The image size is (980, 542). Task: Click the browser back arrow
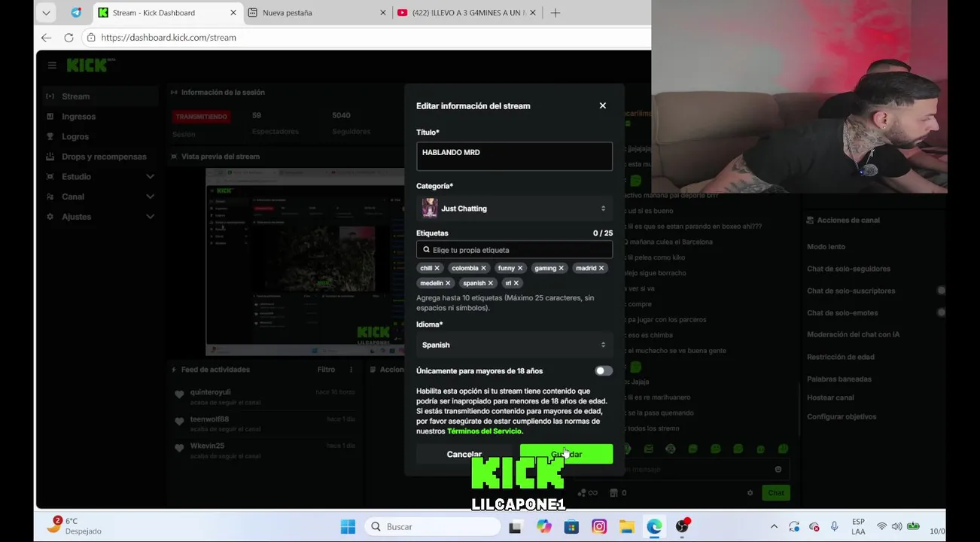(x=46, y=38)
